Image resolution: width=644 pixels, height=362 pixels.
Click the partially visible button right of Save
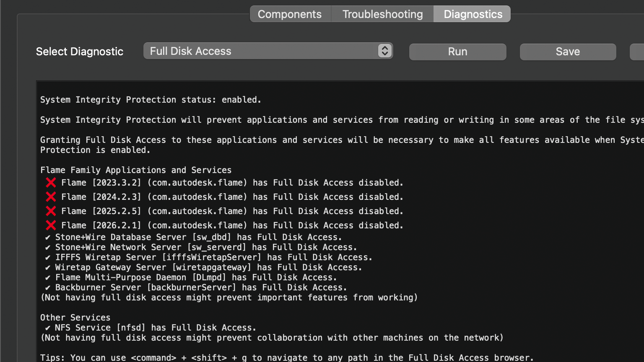point(637,52)
